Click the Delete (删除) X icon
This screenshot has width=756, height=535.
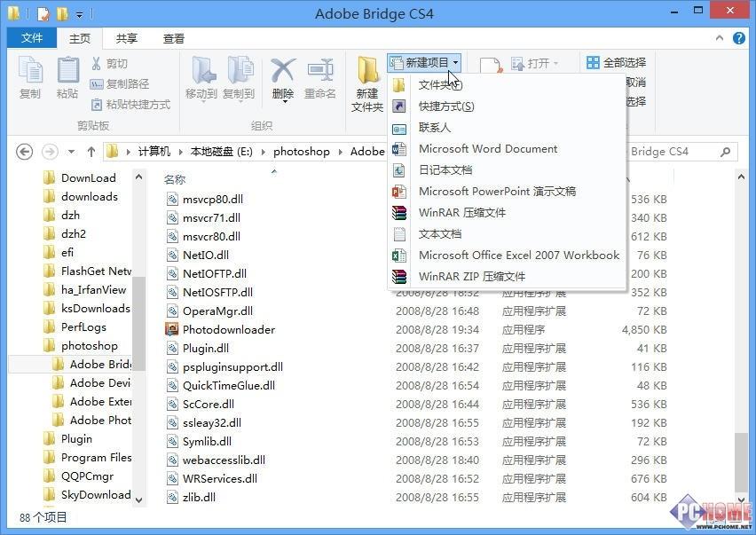coord(283,80)
